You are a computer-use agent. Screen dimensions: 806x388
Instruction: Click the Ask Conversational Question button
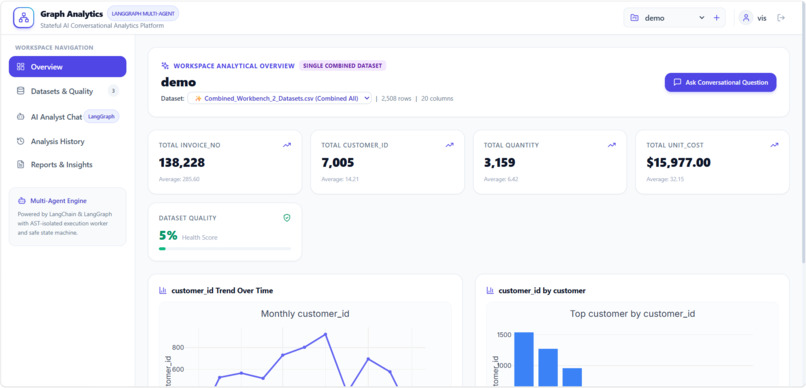point(720,82)
